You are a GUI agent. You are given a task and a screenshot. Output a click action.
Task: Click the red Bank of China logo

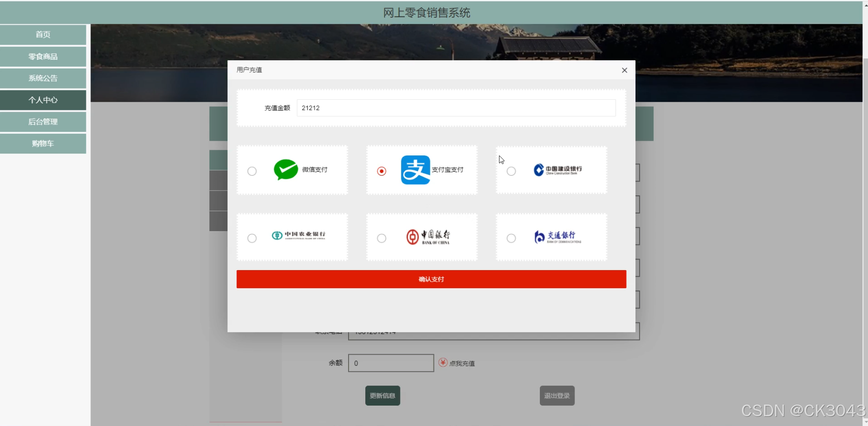point(428,237)
